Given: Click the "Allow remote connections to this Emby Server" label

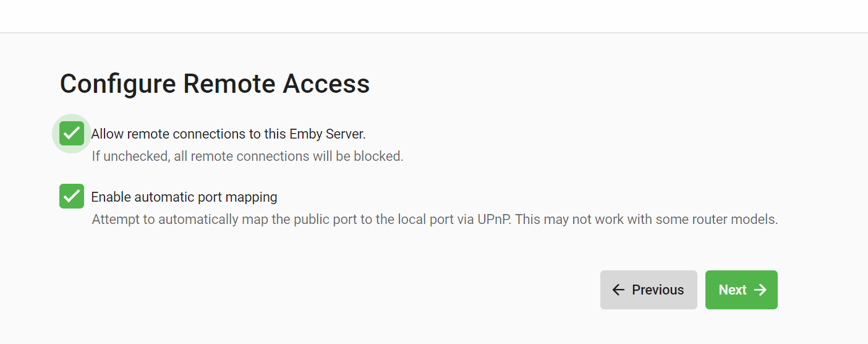Looking at the screenshot, I should click(x=228, y=134).
